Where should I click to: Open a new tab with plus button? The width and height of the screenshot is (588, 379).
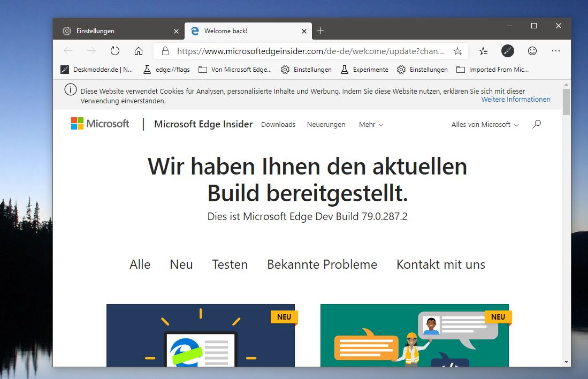pos(320,31)
